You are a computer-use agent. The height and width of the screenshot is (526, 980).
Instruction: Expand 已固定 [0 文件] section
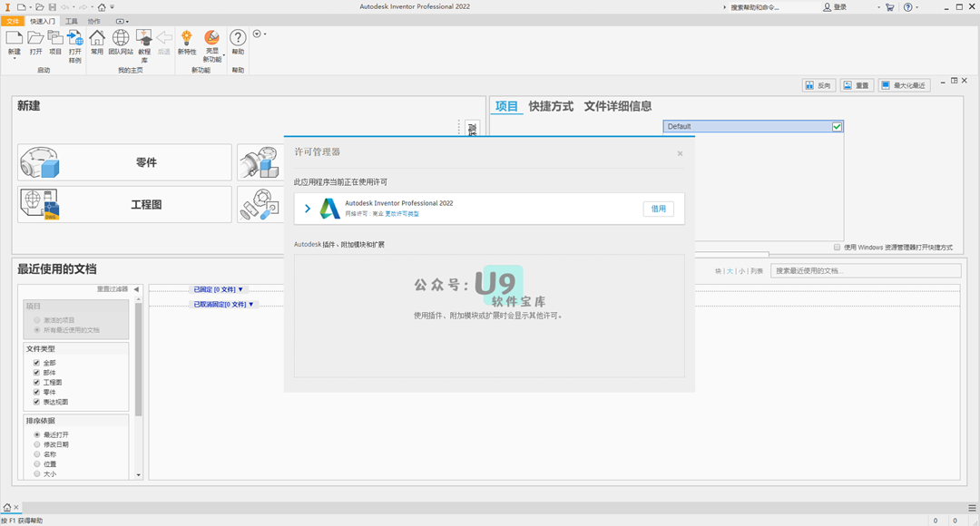218,289
